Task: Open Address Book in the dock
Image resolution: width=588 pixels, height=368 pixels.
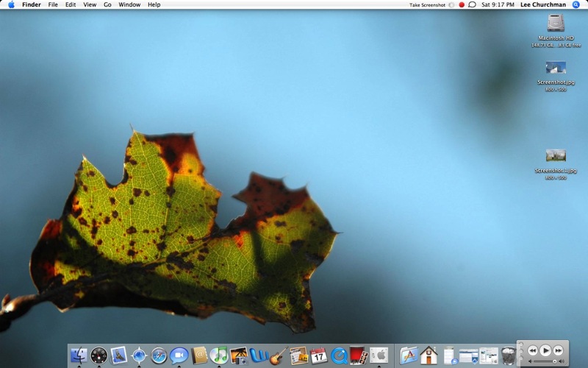Action: (198, 356)
